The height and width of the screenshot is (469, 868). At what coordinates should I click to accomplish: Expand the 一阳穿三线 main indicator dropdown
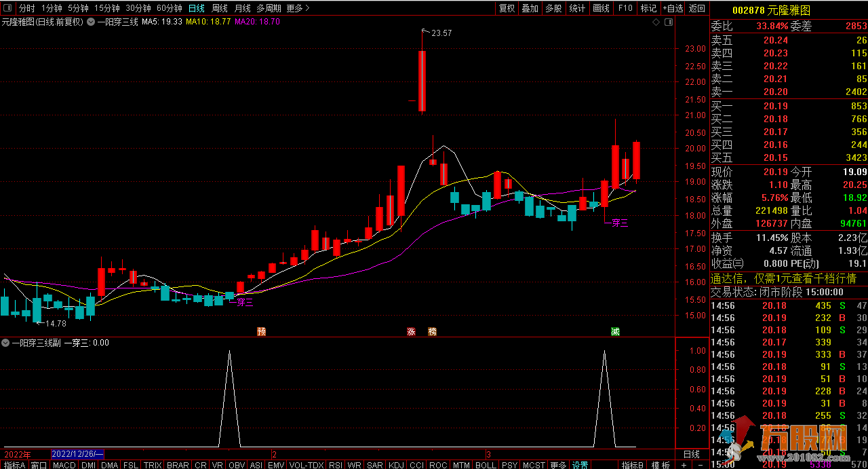[x=91, y=22]
